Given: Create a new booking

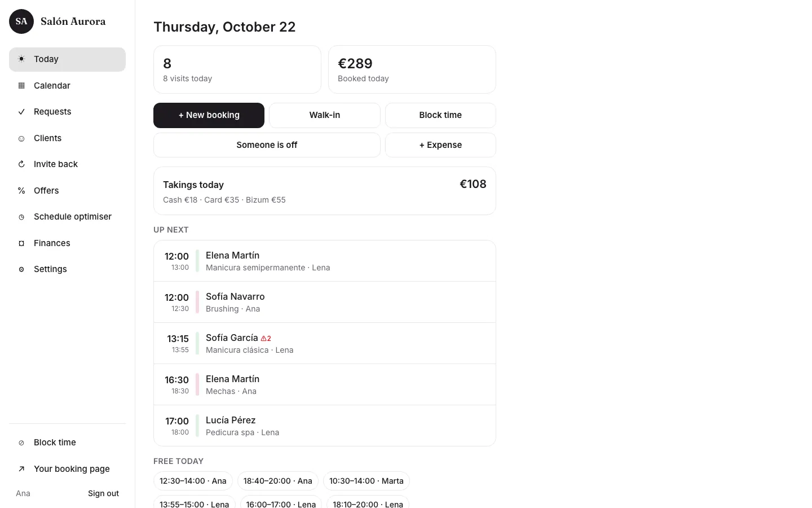Looking at the screenshot, I should click(209, 115).
